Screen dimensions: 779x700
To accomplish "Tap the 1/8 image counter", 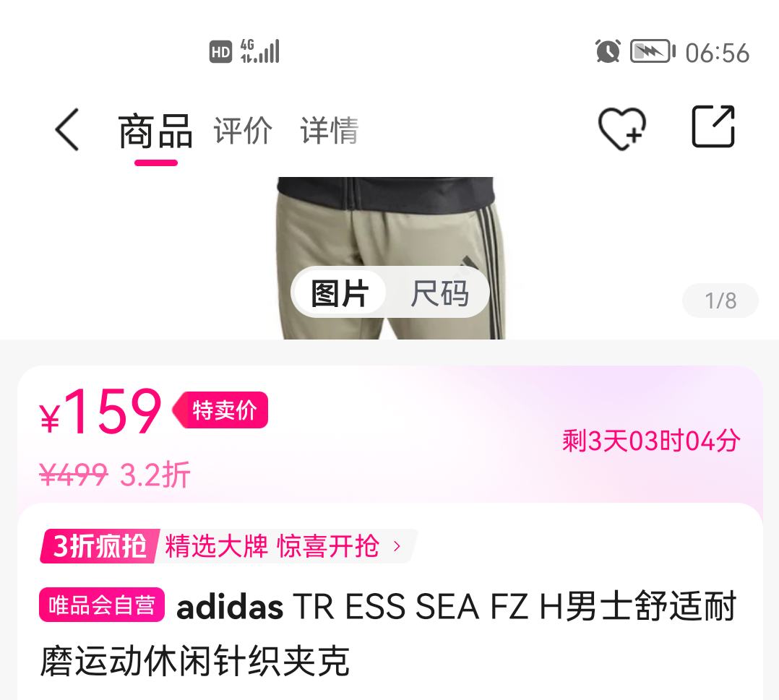I will point(720,301).
